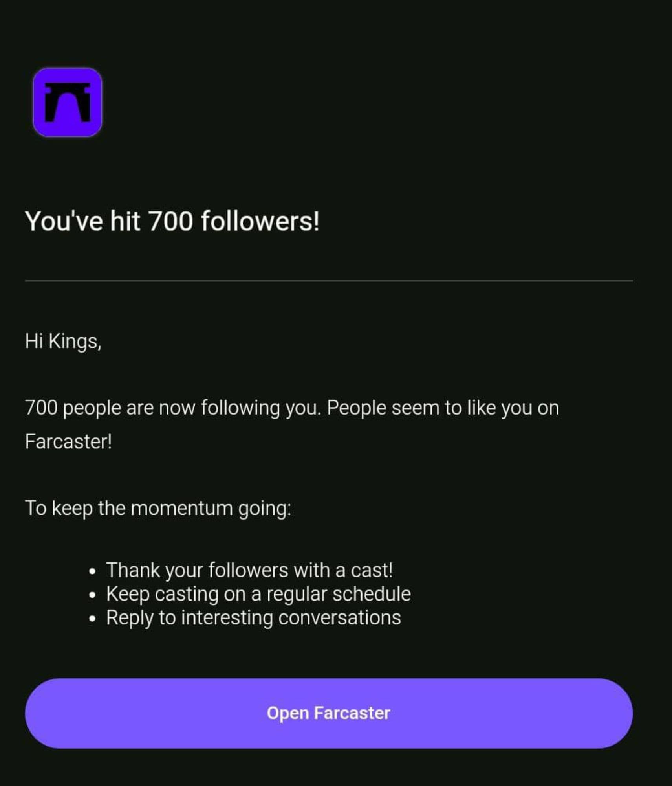Click the "You've hit 700 followers!" heading
The width and height of the screenshot is (672, 786).
172,221
